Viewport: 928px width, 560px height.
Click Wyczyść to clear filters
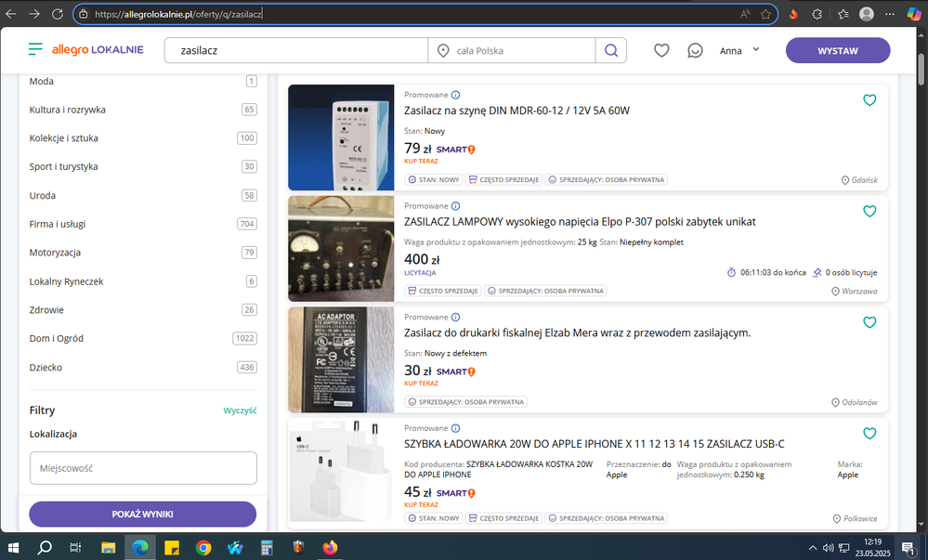click(240, 410)
